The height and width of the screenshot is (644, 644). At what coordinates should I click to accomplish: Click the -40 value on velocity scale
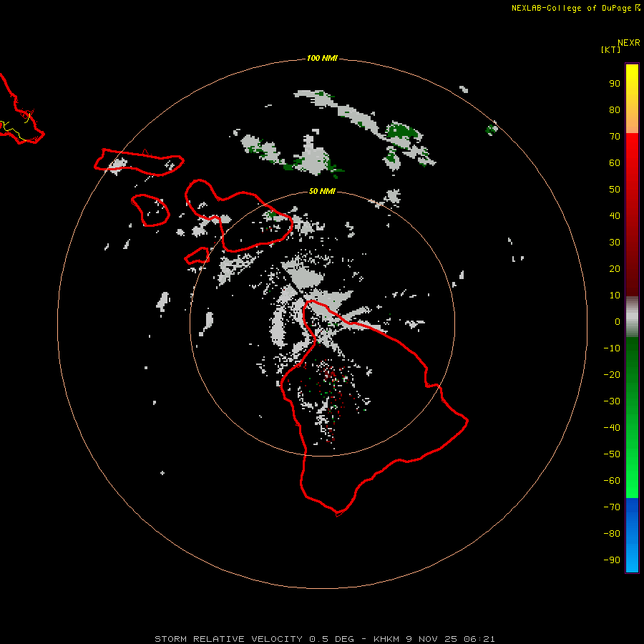click(612, 428)
